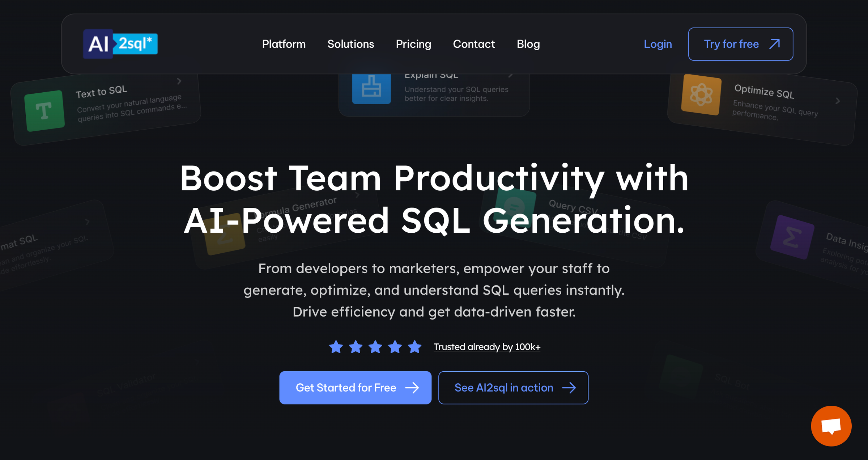The height and width of the screenshot is (460, 868).
Task: Click the arrow in Try for free
Action: click(x=774, y=44)
